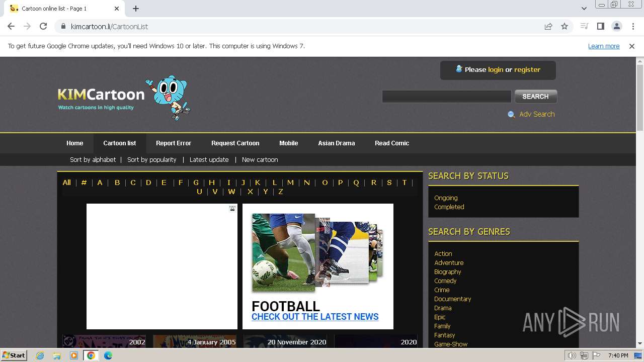Toggle the Chrome side panel icon

click(x=600, y=26)
